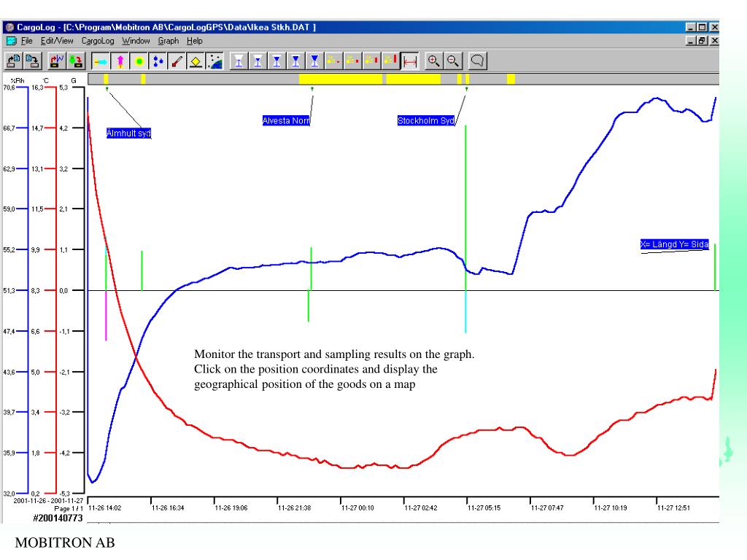Select the first hourglass filter icon

(239, 61)
